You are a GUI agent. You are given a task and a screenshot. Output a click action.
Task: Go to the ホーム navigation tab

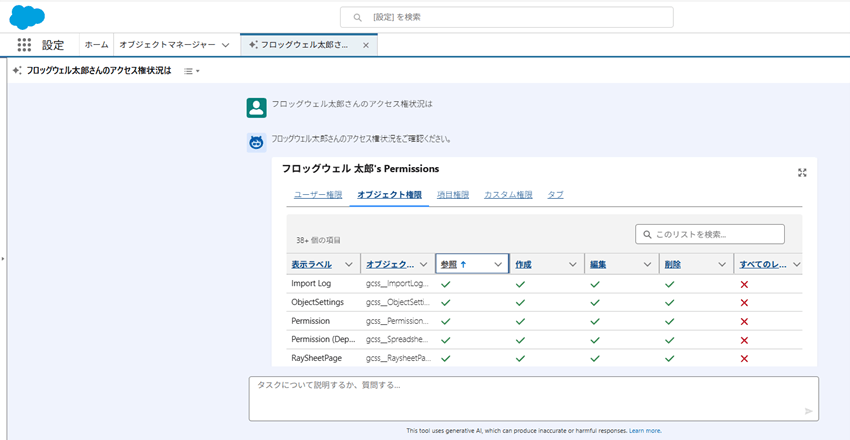[x=97, y=45]
